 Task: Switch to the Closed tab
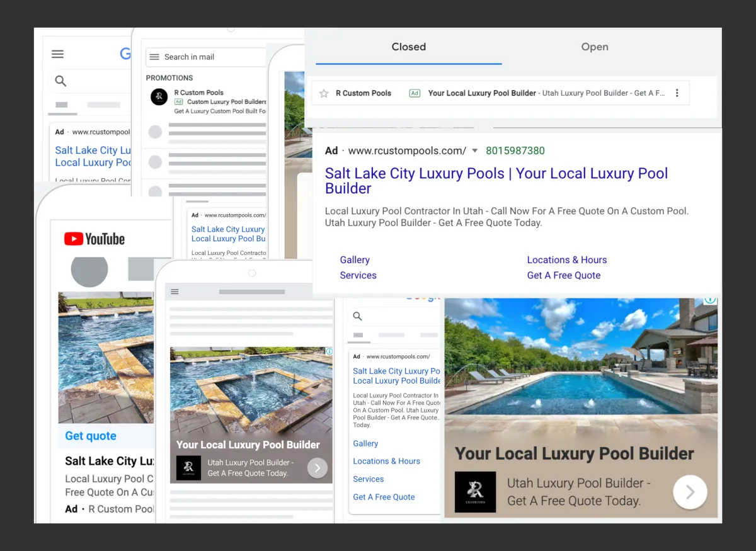coord(408,47)
